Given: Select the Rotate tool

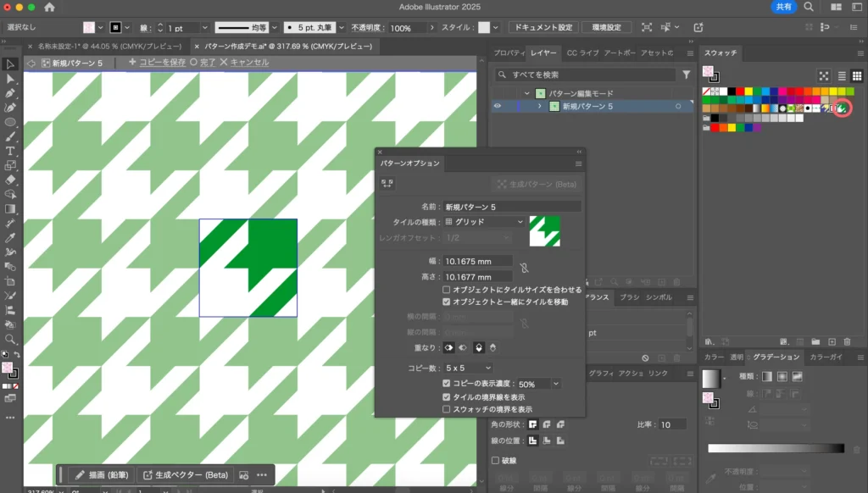Looking at the screenshot, I should click(x=11, y=193).
